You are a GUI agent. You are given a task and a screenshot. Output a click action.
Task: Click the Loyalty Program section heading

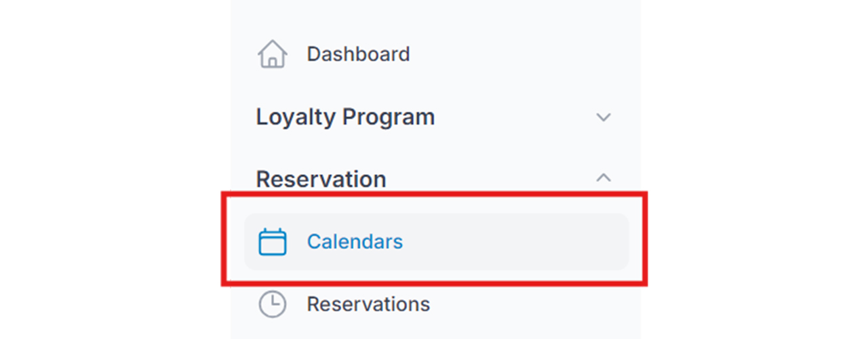pos(345,117)
